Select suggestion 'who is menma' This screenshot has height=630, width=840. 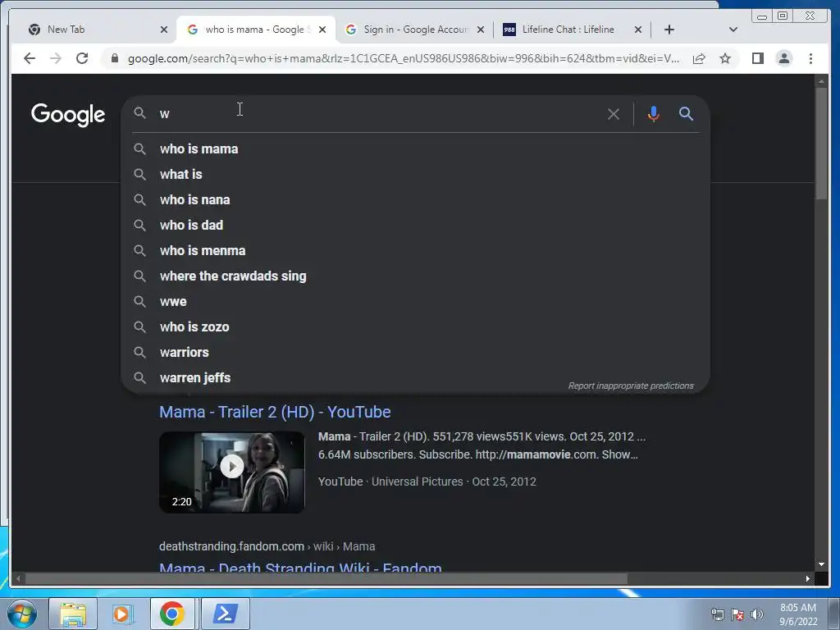pyautogui.click(x=415, y=251)
